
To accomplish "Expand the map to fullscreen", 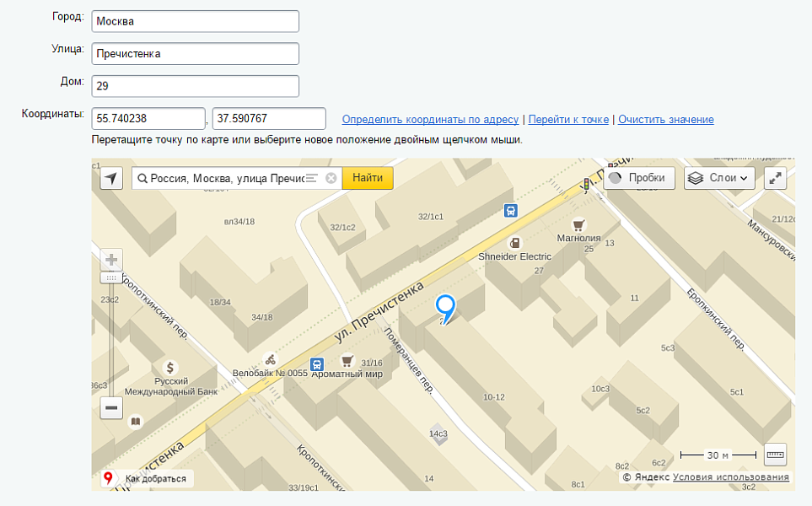I will click(x=775, y=178).
